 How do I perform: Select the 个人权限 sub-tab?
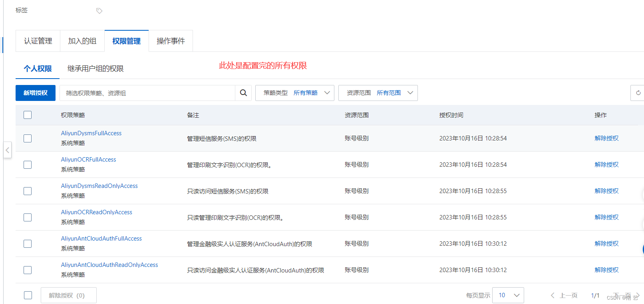[38, 69]
